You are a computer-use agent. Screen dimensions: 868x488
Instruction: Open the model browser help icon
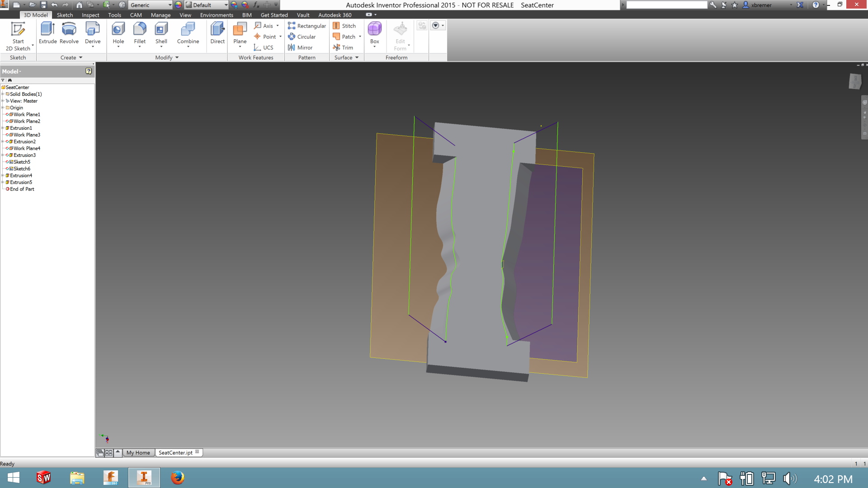(89, 71)
